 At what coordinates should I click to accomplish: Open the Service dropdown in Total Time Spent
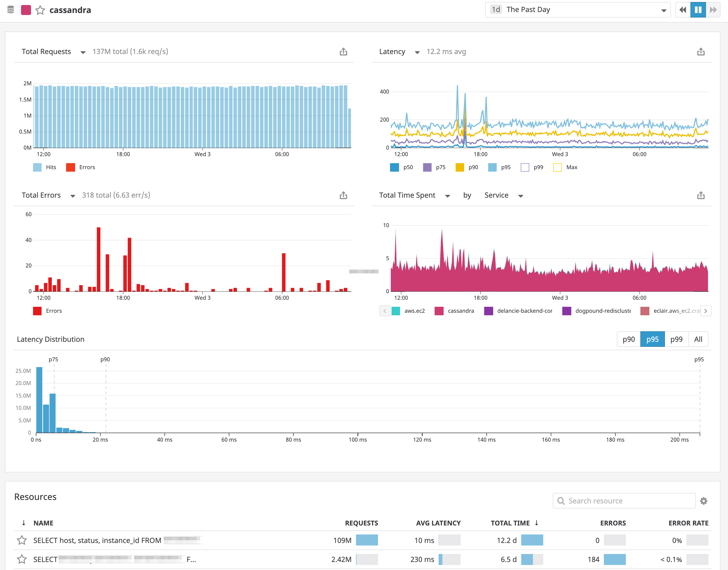503,195
